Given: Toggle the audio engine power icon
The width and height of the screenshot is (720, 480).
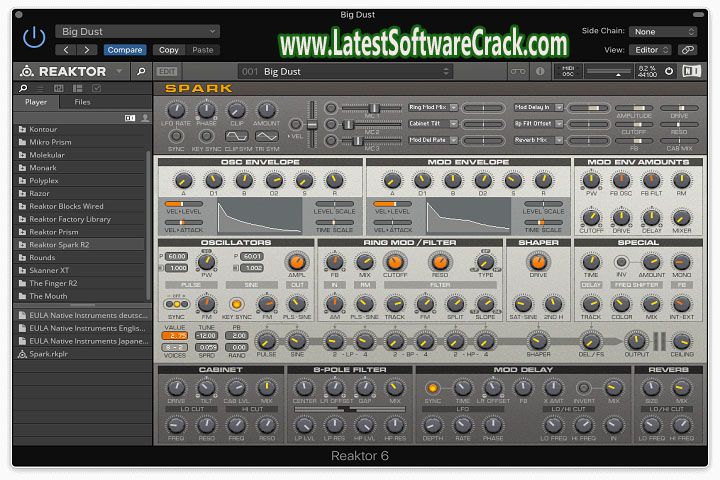Looking at the screenshot, I should coord(669,71).
